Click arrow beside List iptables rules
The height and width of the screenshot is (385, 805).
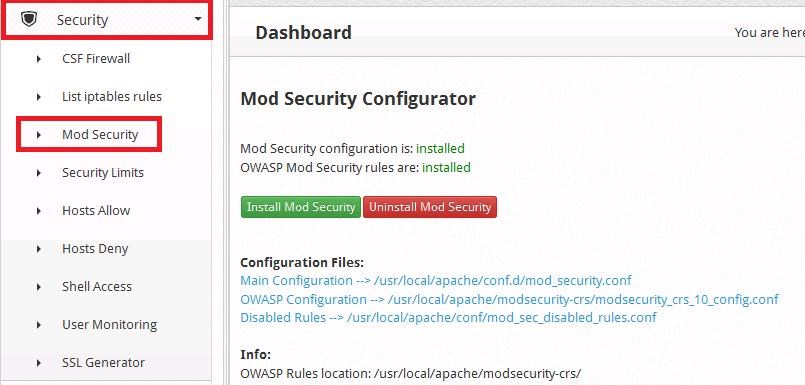(39, 97)
